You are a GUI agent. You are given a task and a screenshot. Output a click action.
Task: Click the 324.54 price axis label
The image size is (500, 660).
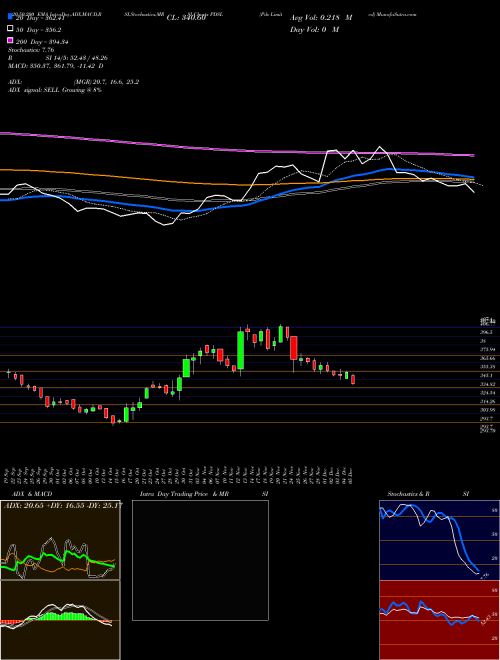(490, 393)
